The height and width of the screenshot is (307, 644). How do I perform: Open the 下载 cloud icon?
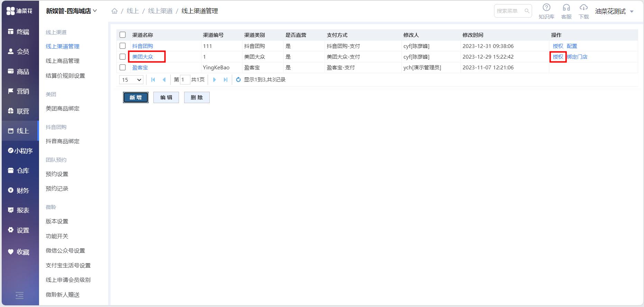pyautogui.click(x=584, y=11)
